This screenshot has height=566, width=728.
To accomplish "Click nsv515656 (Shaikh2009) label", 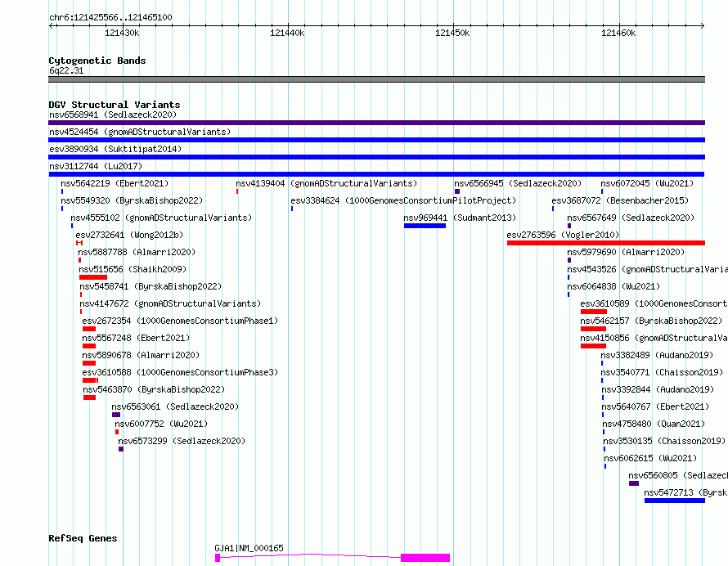I will point(133,269).
